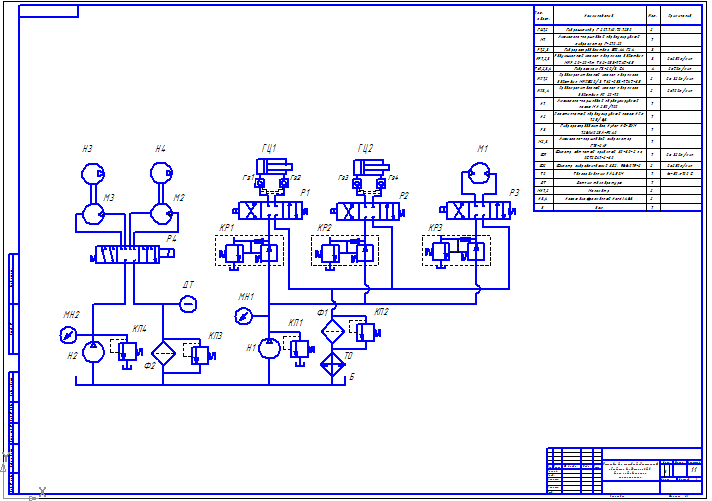Click the hydraulic motor symbol М2
The height and width of the screenshot is (501, 712).
tap(162, 213)
